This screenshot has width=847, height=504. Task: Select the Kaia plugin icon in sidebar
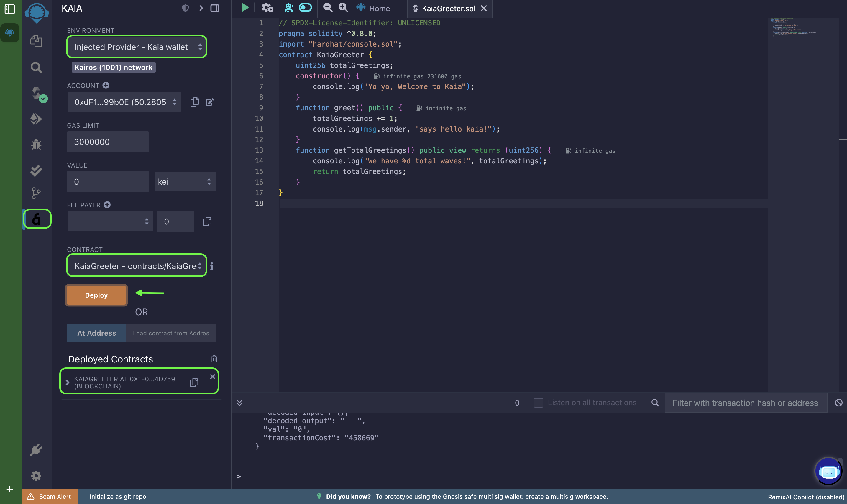[x=37, y=219]
